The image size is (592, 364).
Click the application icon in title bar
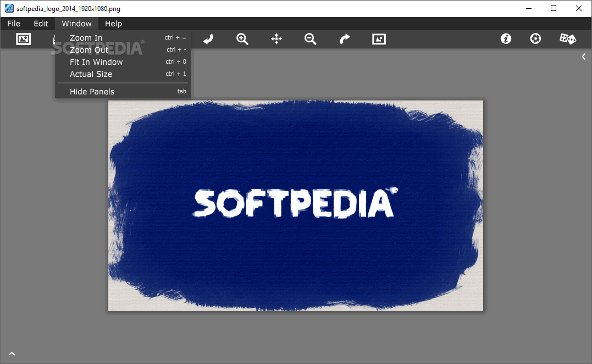coord(9,8)
